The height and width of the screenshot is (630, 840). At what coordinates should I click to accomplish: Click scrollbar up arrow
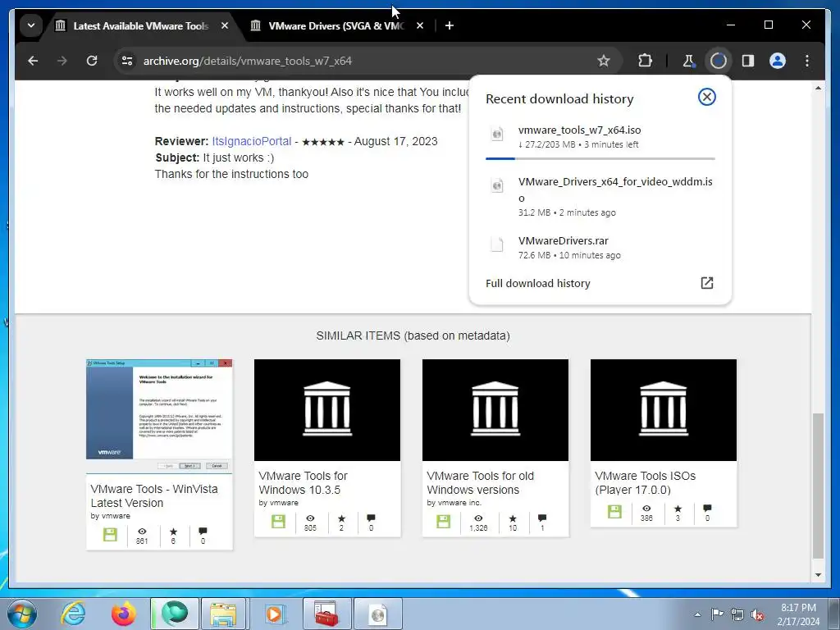818,87
